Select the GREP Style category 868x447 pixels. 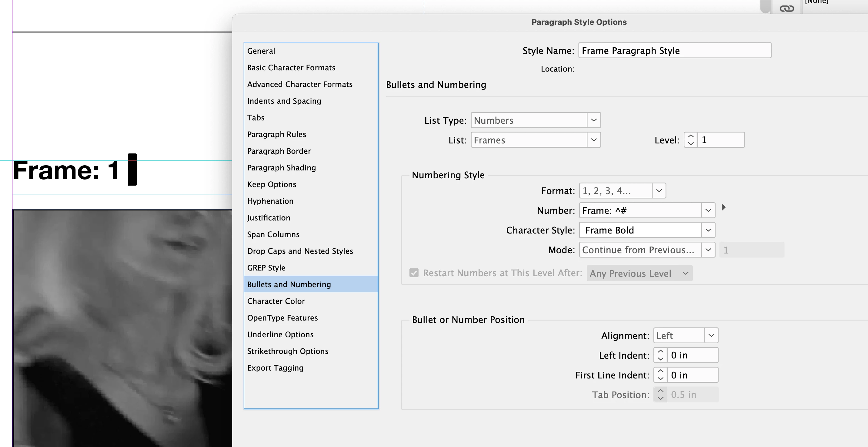pyautogui.click(x=266, y=268)
